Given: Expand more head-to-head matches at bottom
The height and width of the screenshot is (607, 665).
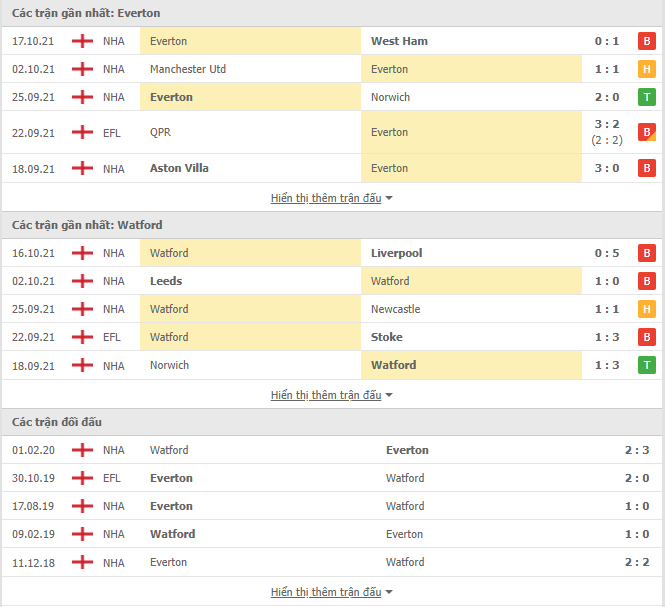Looking at the screenshot, I should click(331, 592).
